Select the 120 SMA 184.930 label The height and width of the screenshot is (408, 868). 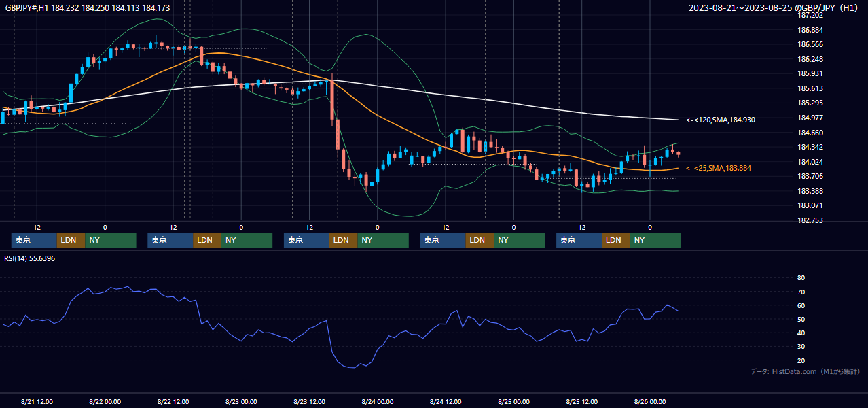coord(721,120)
